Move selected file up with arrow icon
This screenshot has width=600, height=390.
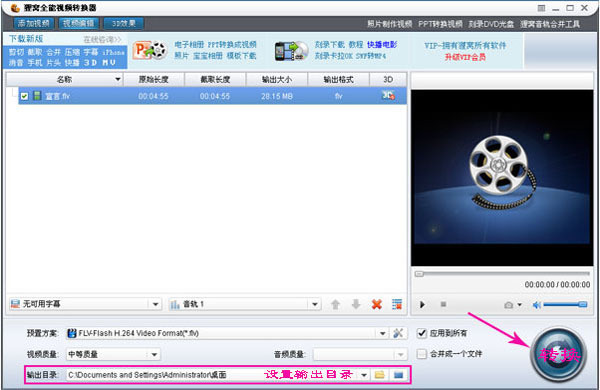[336, 304]
